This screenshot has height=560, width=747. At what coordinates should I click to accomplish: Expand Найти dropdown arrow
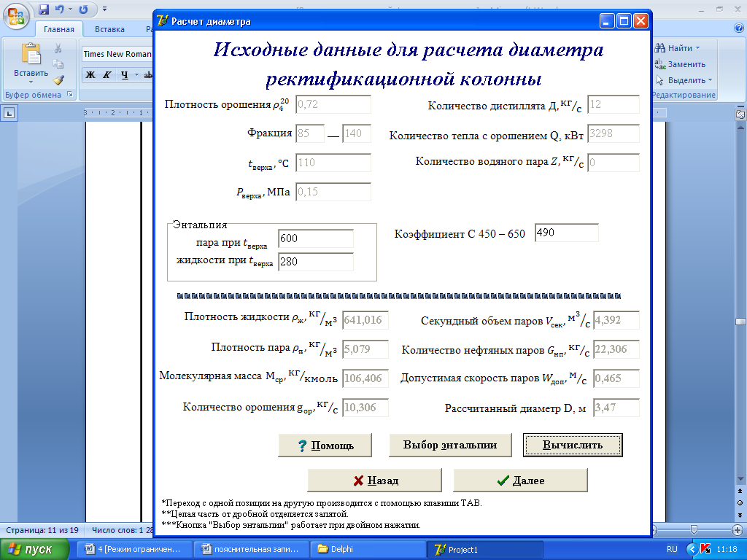click(x=697, y=48)
